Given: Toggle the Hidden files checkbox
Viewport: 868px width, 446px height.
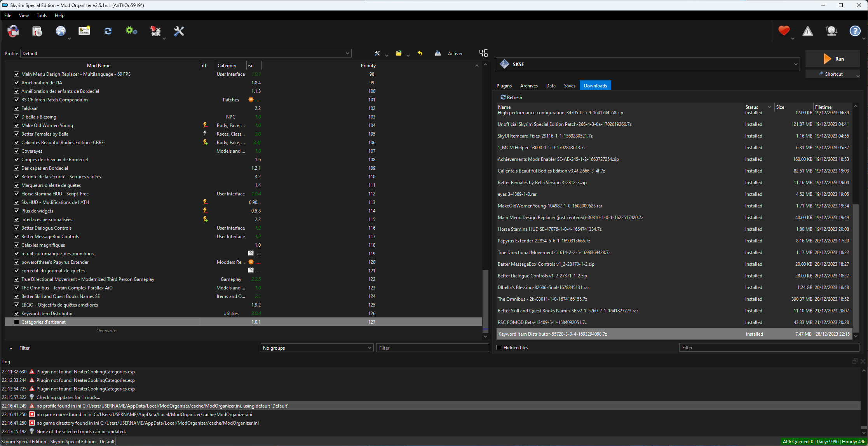Looking at the screenshot, I should tap(499, 348).
